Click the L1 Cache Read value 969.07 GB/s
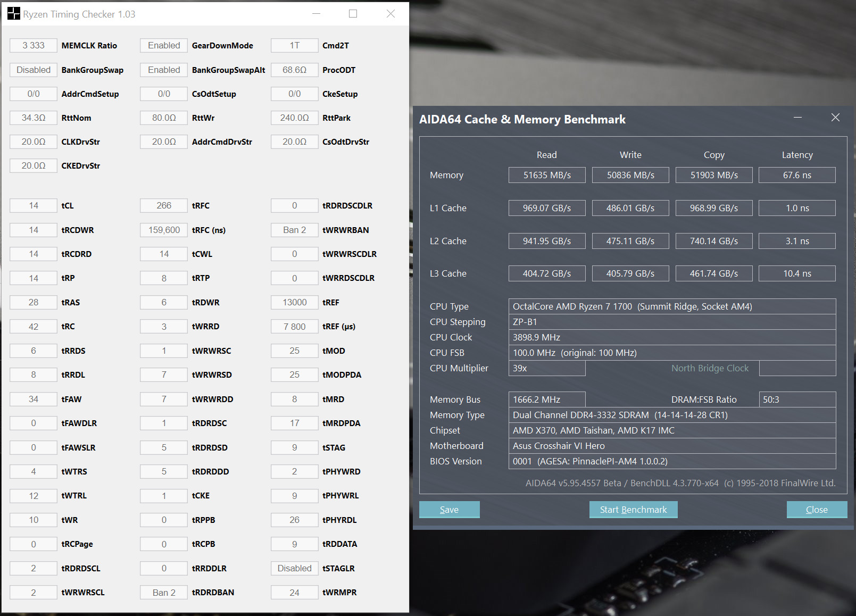The height and width of the screenshot is (616, 856). (x=547, y=208)
